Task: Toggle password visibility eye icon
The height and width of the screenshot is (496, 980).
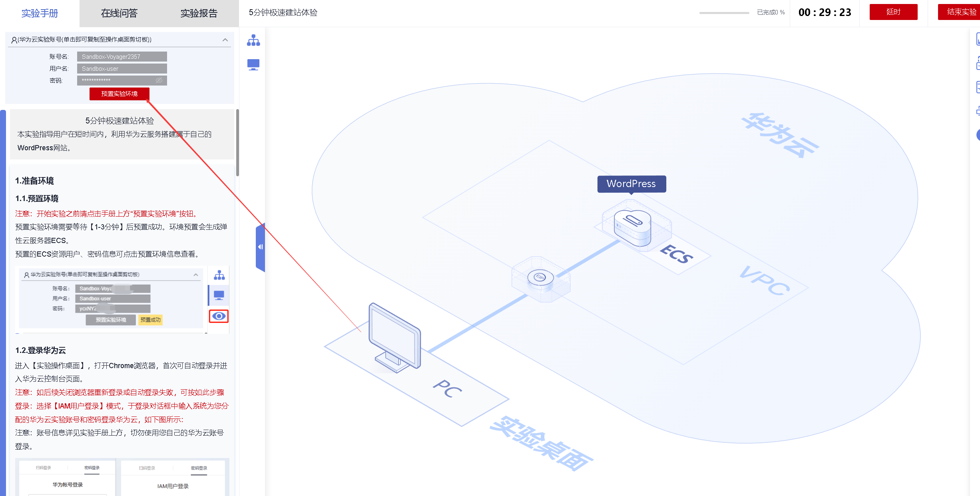Action: (159, 80)
